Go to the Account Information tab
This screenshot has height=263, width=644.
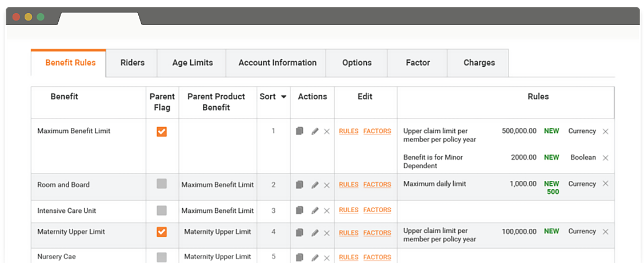[x=277, y=63]
